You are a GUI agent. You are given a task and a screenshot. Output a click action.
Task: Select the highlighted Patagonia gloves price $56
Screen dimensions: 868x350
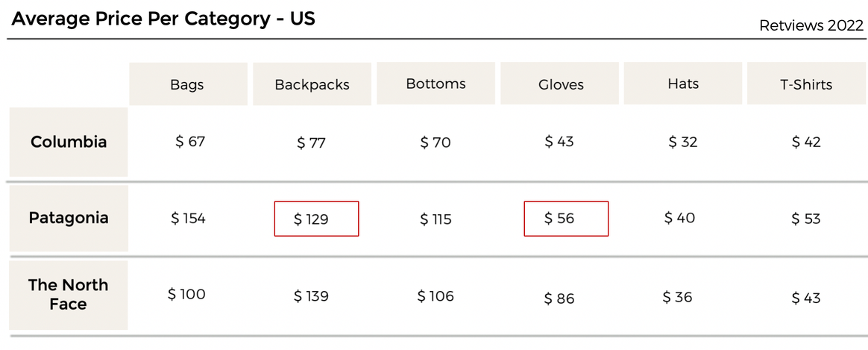566,219
